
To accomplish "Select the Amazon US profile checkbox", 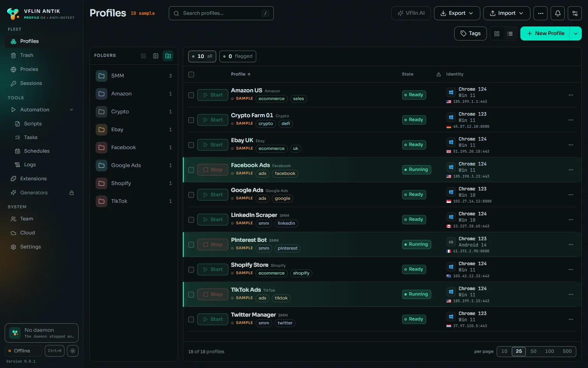I will (191, 95).
